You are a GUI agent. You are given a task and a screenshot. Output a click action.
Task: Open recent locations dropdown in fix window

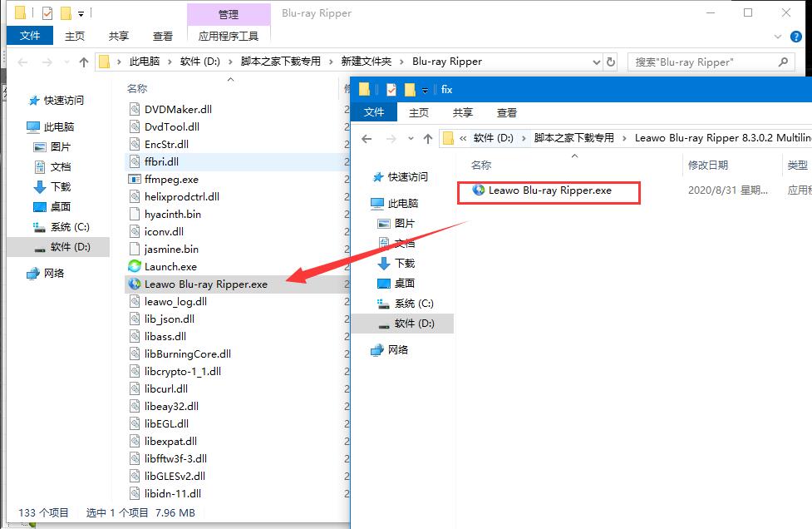[x=411, y=138]
